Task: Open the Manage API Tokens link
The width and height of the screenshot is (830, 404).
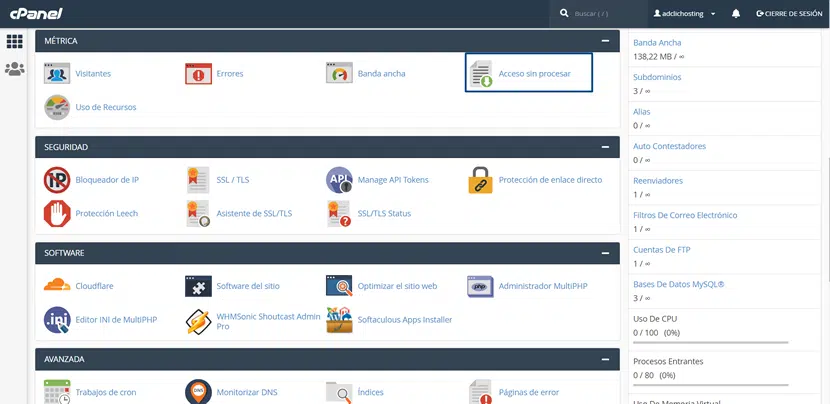Action: [393, 180]
